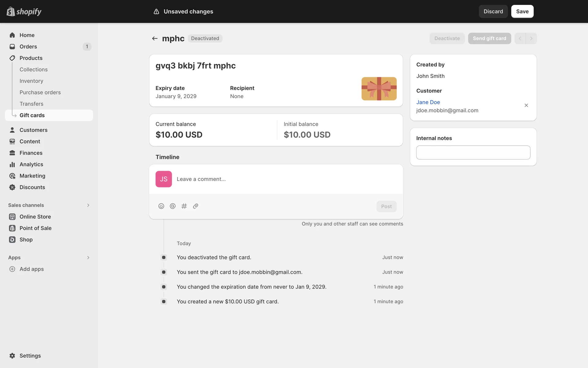Click the emoji icon in comment toolbar
This screenshot has width=588, height=368.
161,206
